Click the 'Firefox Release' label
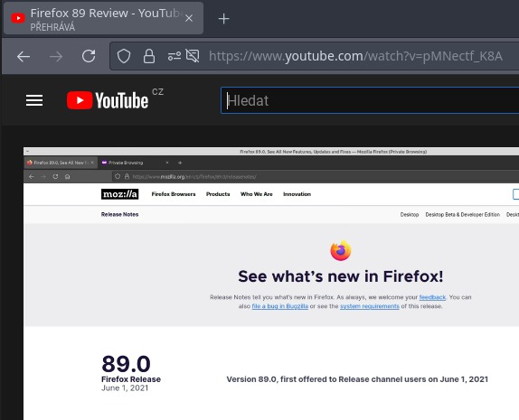The image size is (519, 420). tap(131, 379)
